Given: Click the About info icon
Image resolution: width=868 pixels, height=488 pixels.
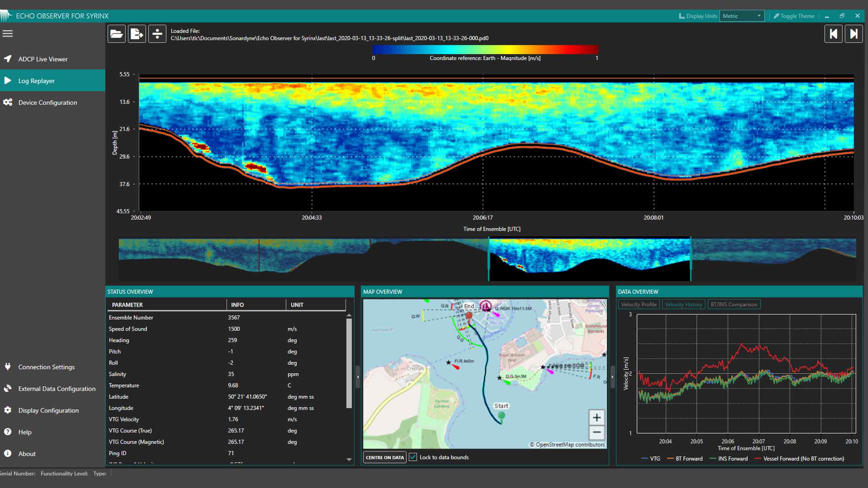Looking at the screenshot, I should click(8, 453).
